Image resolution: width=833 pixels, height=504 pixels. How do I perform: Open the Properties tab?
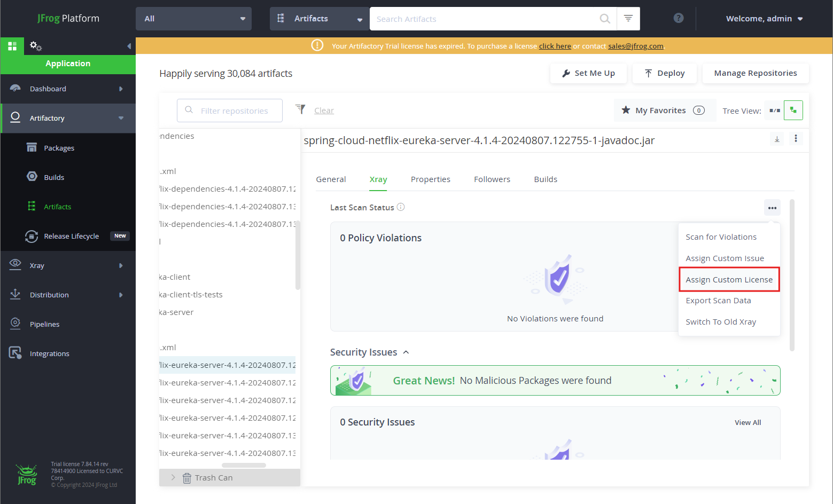pos(430,179)
